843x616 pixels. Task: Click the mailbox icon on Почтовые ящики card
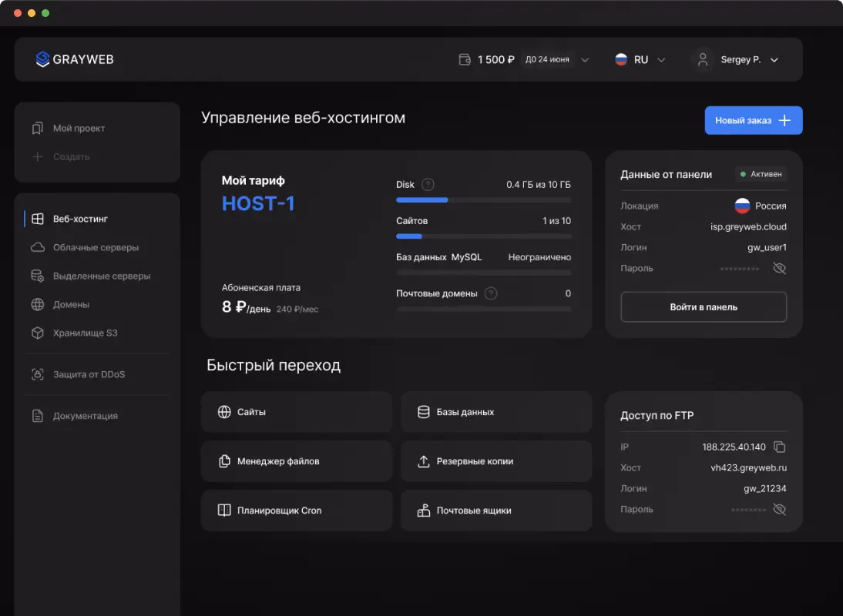point(424,511)
